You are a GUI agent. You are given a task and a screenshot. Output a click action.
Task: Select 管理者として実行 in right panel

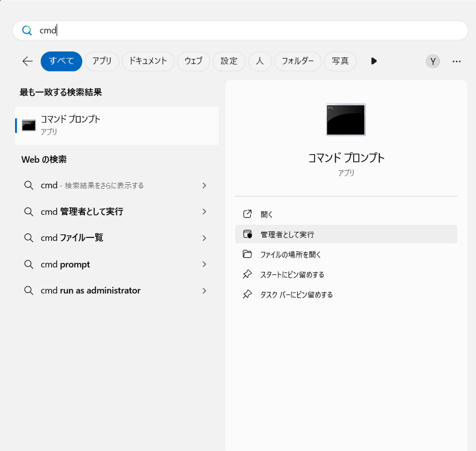[x=346, y=234]
